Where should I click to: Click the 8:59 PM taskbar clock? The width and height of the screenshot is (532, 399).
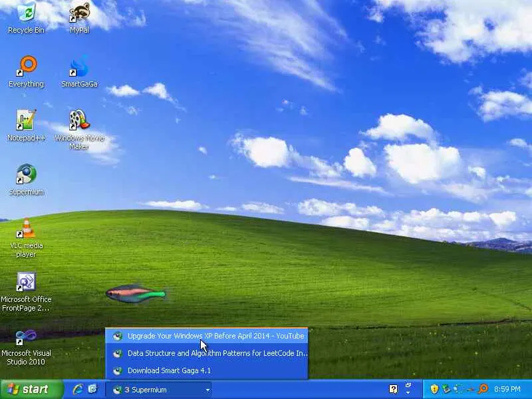[x=507, y=389]
